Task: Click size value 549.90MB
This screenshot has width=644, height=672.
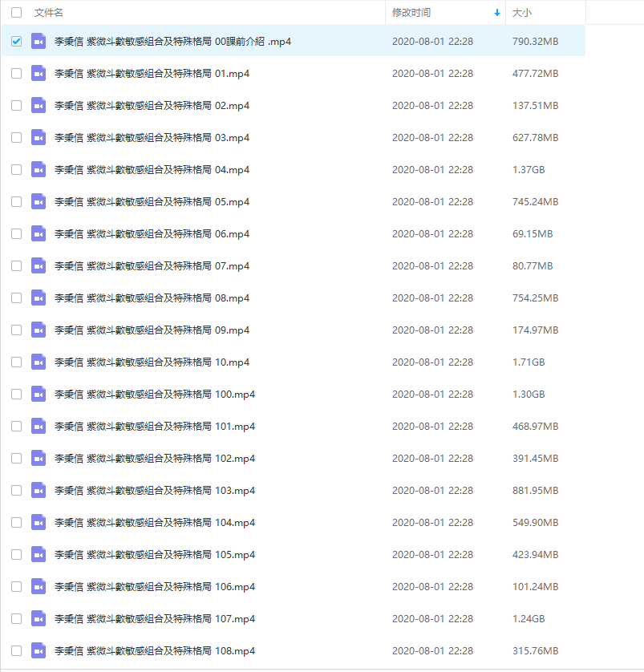Action: click(x=535, y=522)
